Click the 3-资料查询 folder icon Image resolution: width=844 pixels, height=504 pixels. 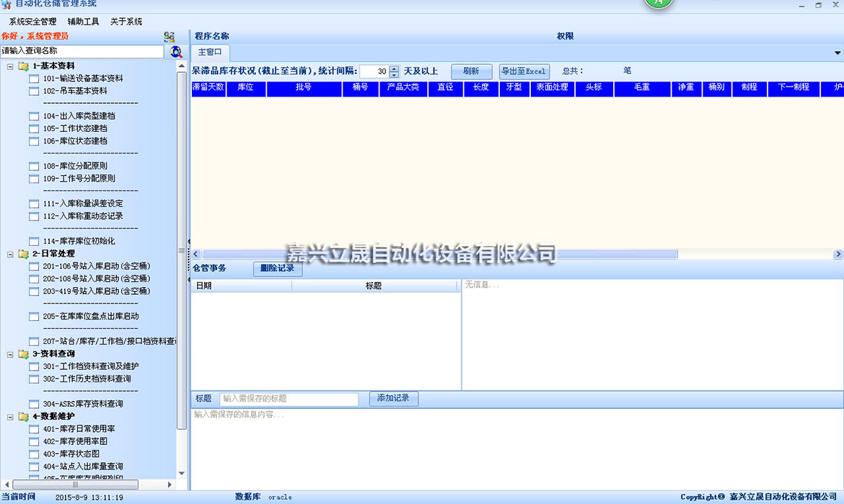tap(24, 354)
